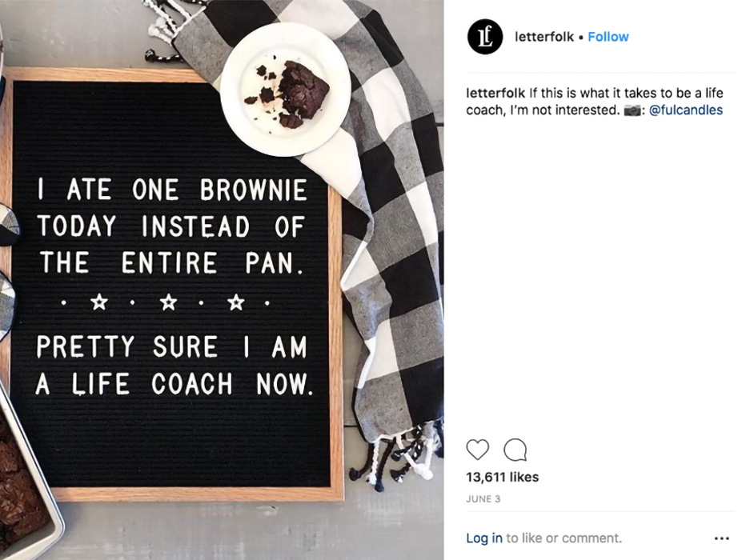Open the JUNE 3 post timestamp
The height and width of the screenshot is (560, 738).
483,499
